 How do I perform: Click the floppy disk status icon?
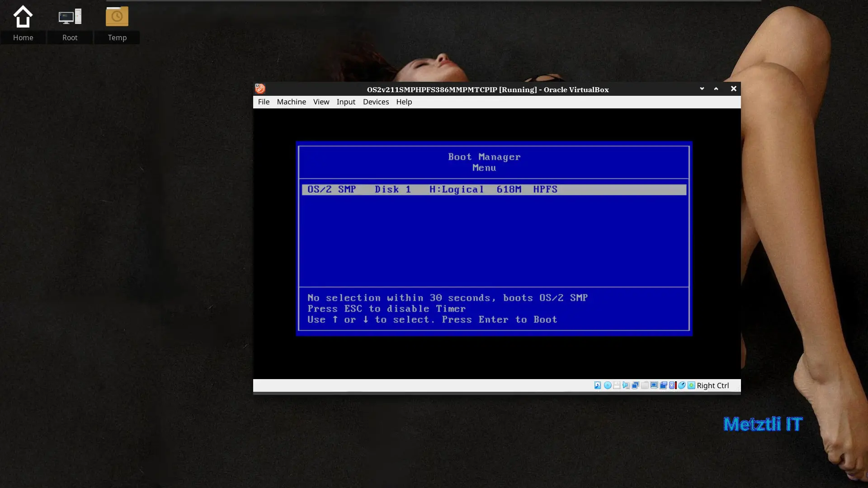(x=617, y=385)
